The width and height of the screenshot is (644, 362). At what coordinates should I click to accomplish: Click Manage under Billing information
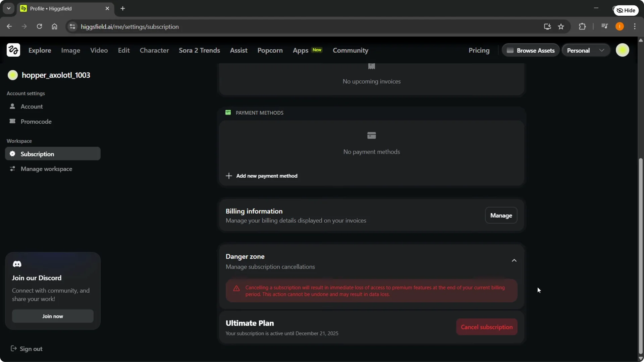click(501, 216)
